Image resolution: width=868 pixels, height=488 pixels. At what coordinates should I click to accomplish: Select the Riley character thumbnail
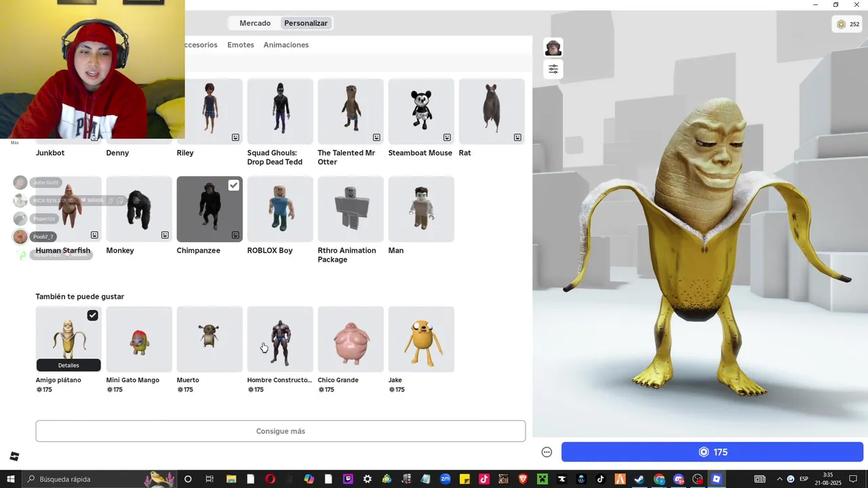[210, 111]
